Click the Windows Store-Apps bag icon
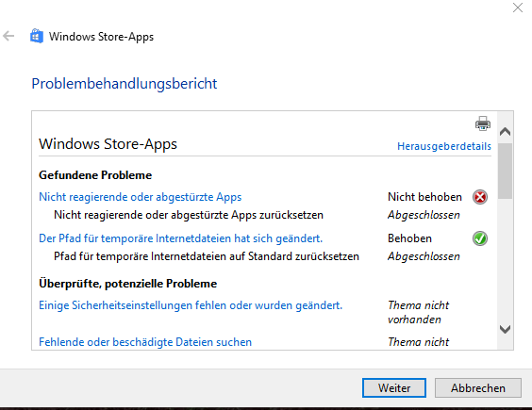Image resolution: width=532 pixels, height=410 pixels. (37, 36)
